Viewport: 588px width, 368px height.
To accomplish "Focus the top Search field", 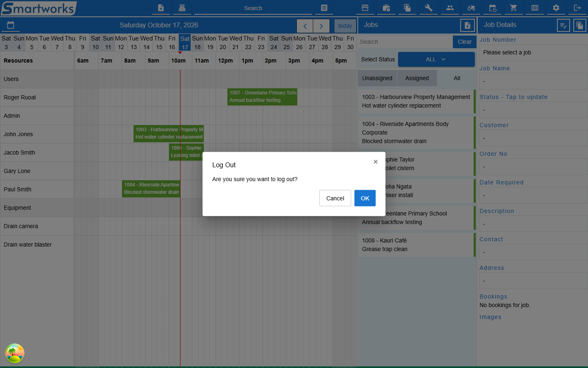I will [x=253, y=8].
